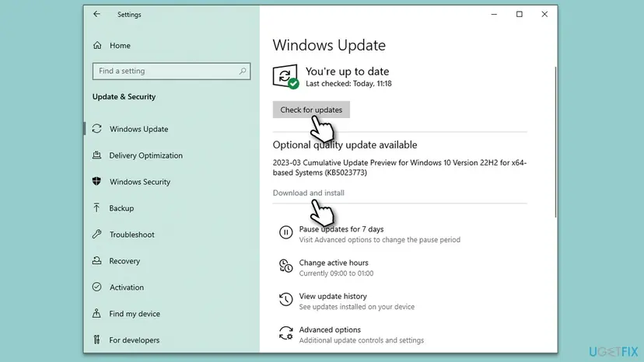
Task: Click the pause updates circle icon
Action: tap(286, 232)
